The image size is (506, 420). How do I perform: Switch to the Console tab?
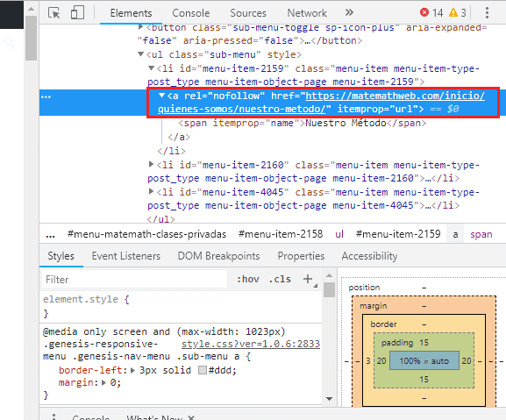pyautogui.click(x=190, y=13)
